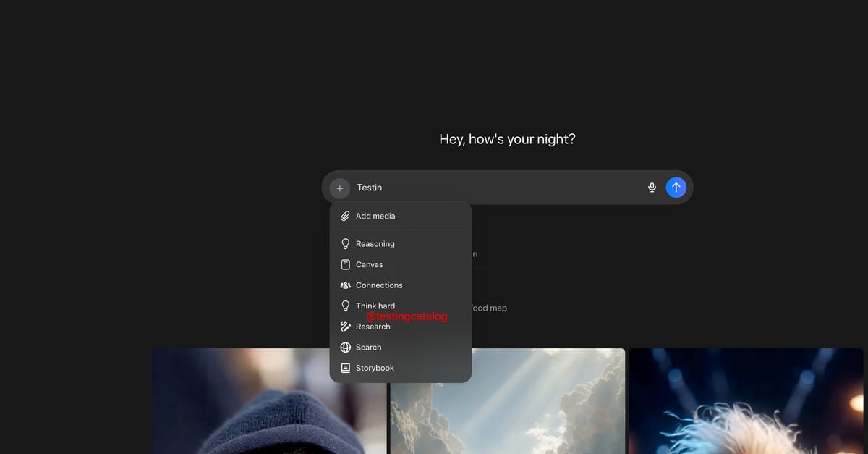The width and height of the screenshot is (868, 454).
Task: Click the globe icon beside Search
Action: click(345, 348)
